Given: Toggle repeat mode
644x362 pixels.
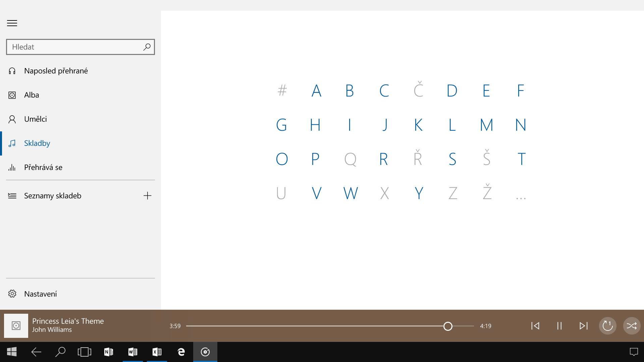Looking at the screenshot, I should tap(607, 325).
